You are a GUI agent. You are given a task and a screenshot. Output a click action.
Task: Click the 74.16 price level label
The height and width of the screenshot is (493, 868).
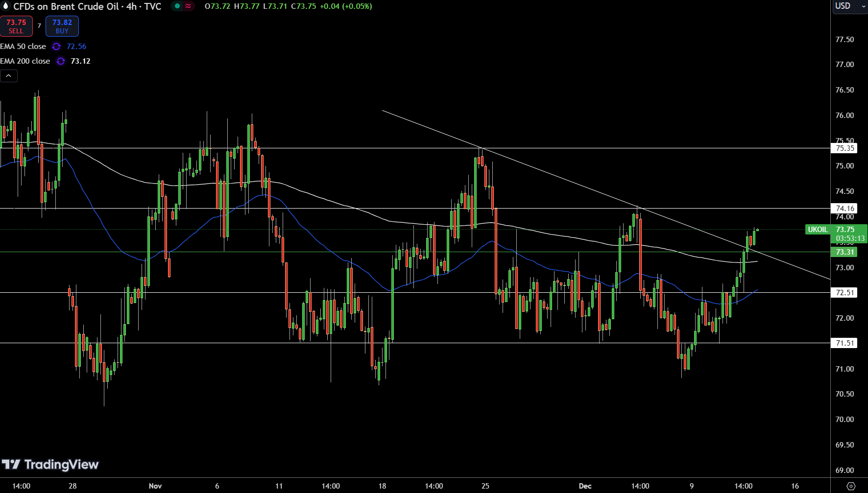844,209
